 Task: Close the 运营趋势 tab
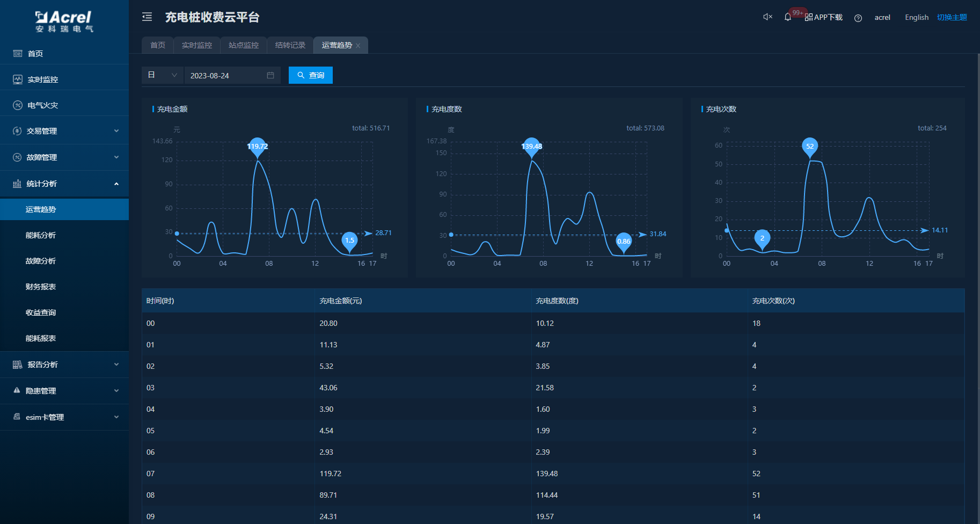358,46
